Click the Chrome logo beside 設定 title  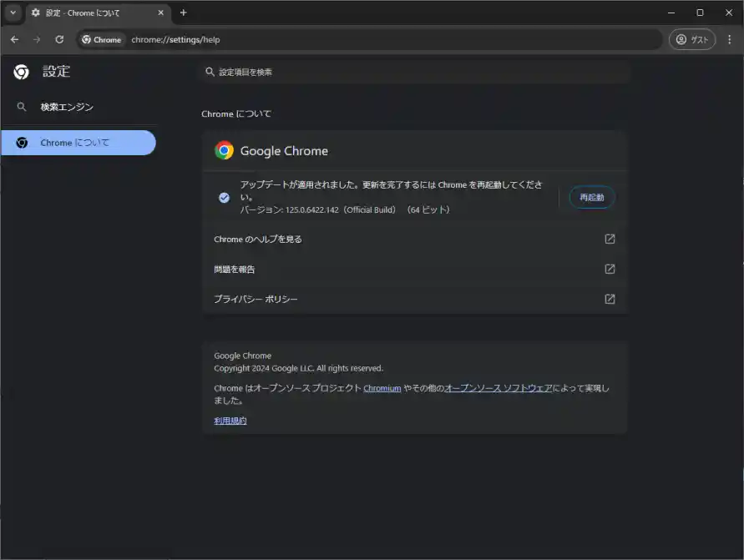pyautogui.click(x=22, y=72)
